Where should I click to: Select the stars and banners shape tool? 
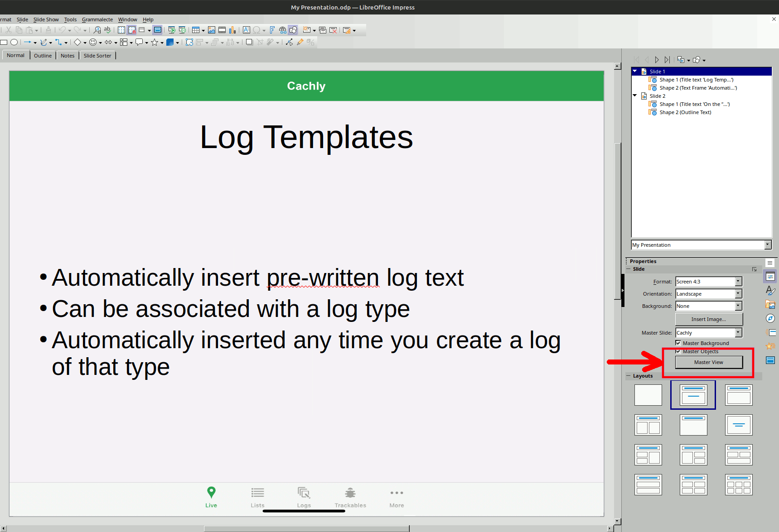pos(155,42)
